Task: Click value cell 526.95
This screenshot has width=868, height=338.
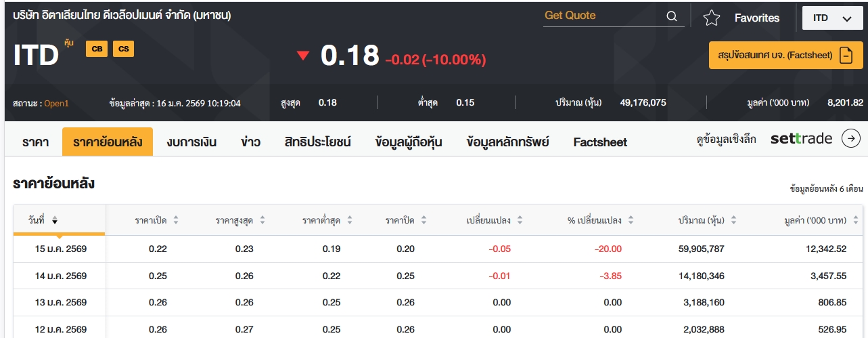Action: [832, 329]
